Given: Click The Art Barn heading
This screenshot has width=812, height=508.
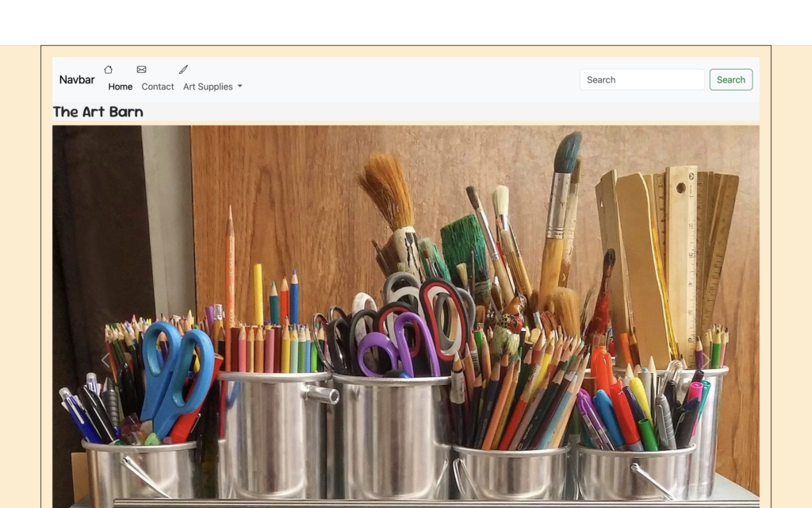Looking at the screenshot, I should click(98, 112).
